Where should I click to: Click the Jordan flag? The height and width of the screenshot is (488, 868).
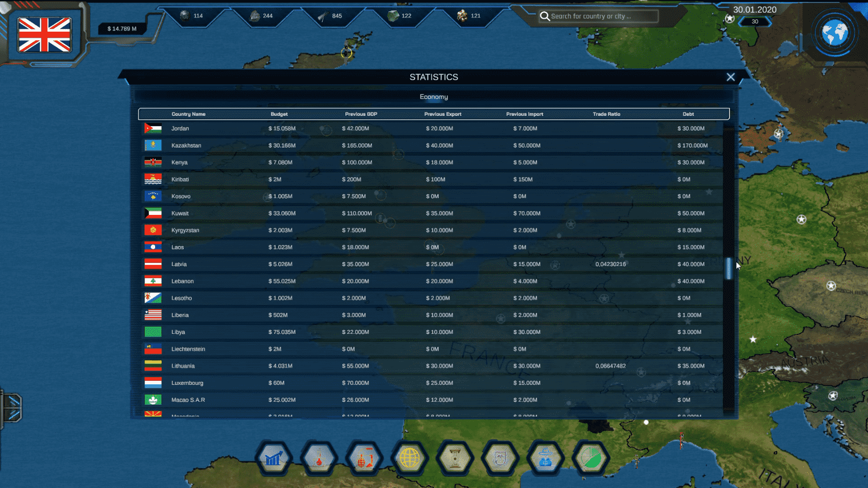[153, 129]
